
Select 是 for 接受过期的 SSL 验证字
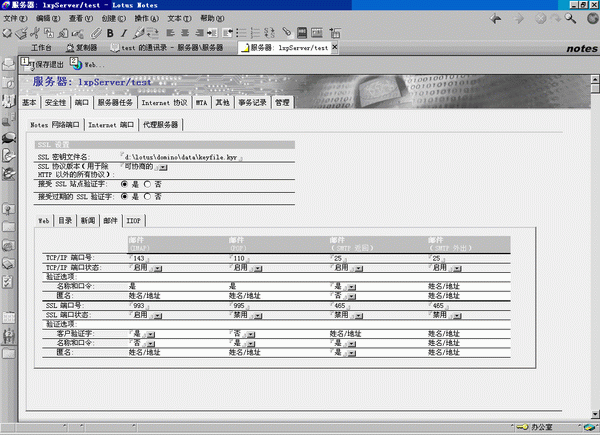coord(124,197)
